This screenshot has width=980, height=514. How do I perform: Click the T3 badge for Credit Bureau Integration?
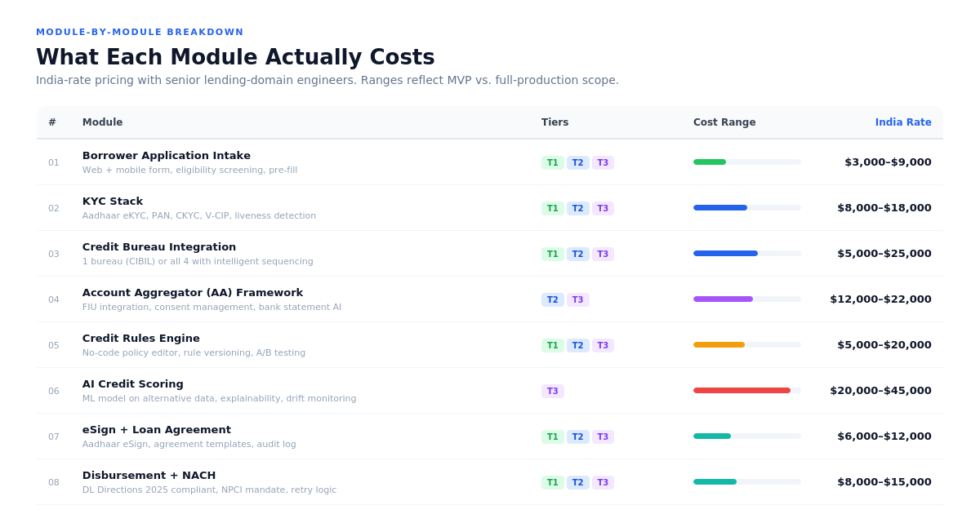(603, 254)
